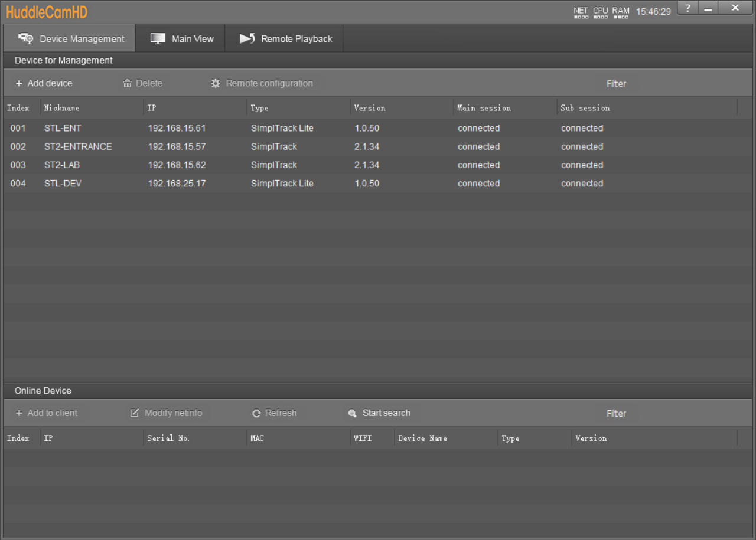The image size is (756, 540).
Task: Close the HuddleCamHD window
Action: click(735, 8)
